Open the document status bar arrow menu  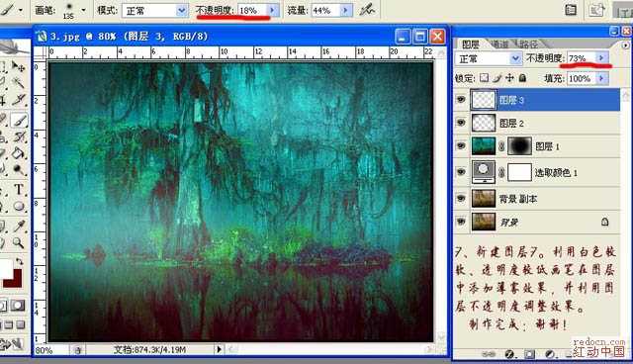(x=220, y=349)
